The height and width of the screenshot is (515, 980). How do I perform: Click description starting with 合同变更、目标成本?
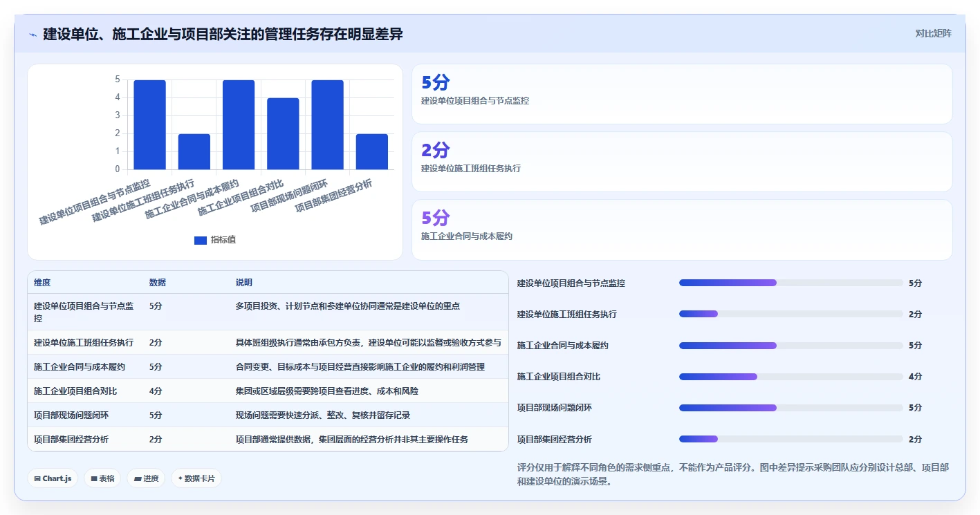(x=360, y=366)
